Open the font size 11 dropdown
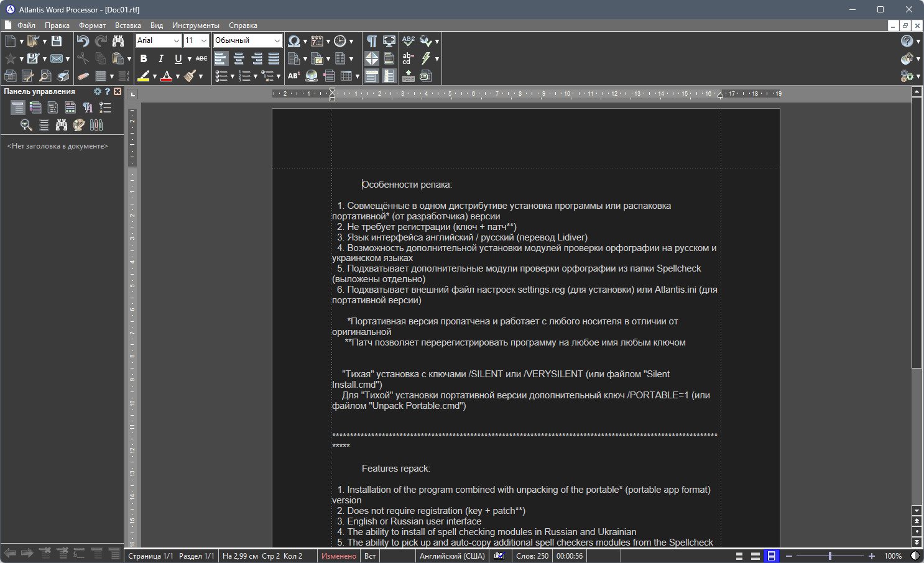This screenshot has height=563, width=924. (x=203, y=40)
